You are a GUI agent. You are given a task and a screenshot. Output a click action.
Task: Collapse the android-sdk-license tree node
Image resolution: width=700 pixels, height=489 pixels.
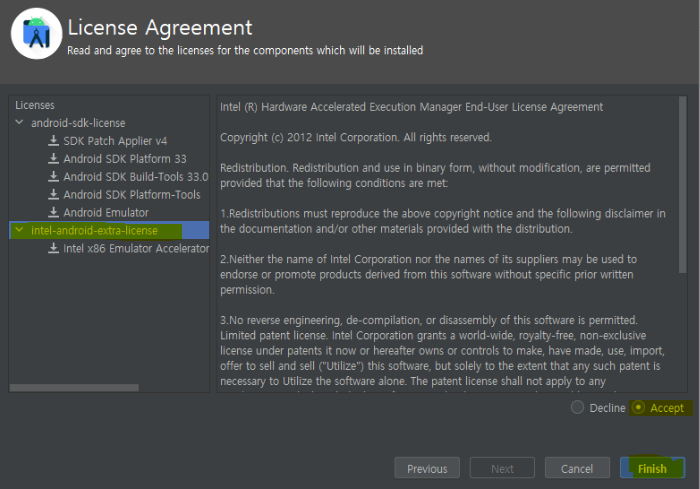click(x=19, y=122)
